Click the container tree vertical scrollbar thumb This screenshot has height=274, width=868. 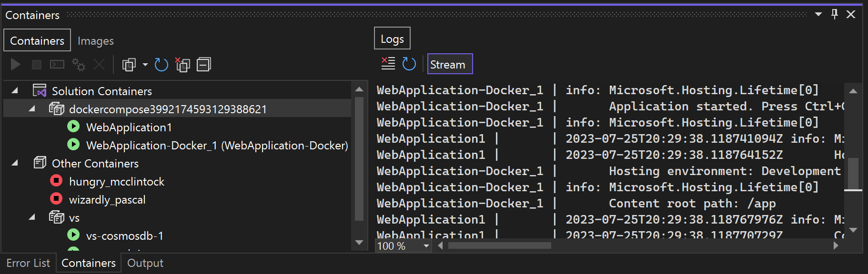(359, 159)
